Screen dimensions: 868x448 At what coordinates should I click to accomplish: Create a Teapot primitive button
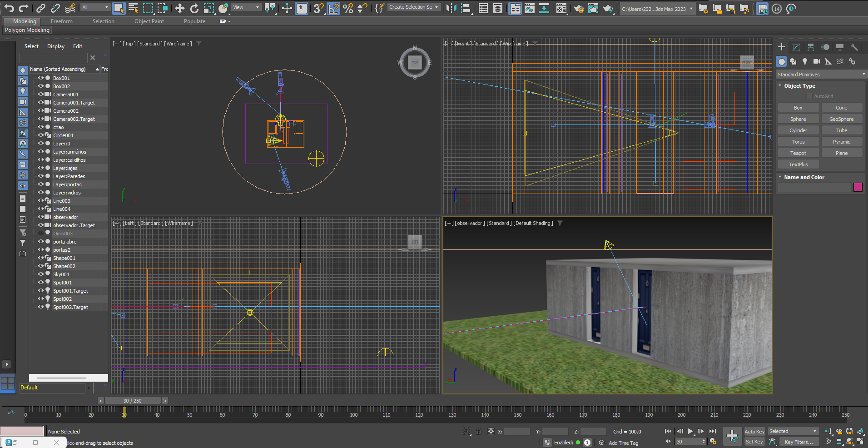798,153
